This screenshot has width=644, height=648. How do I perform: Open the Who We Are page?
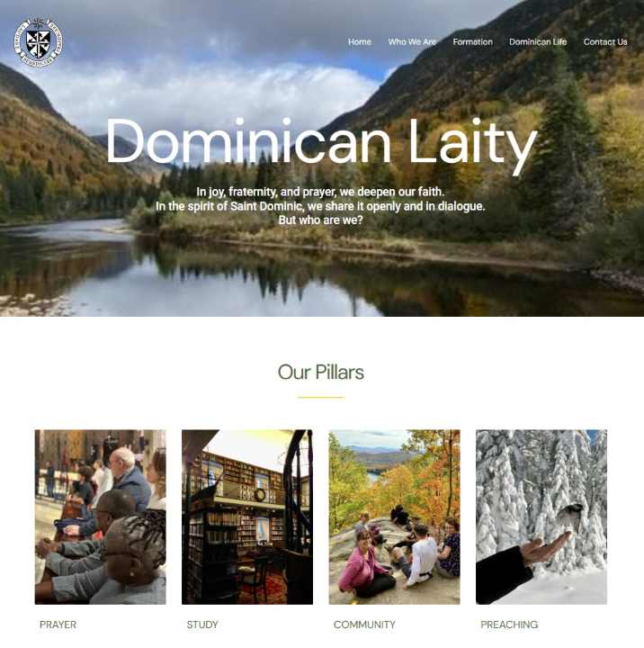(412, 41)
